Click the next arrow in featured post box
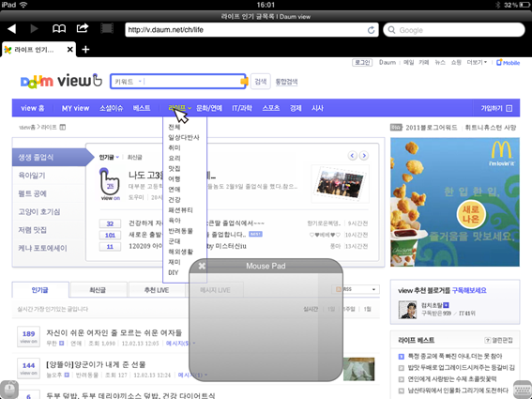The width and height of the screenshot is (532, 399). click(364, 156)
